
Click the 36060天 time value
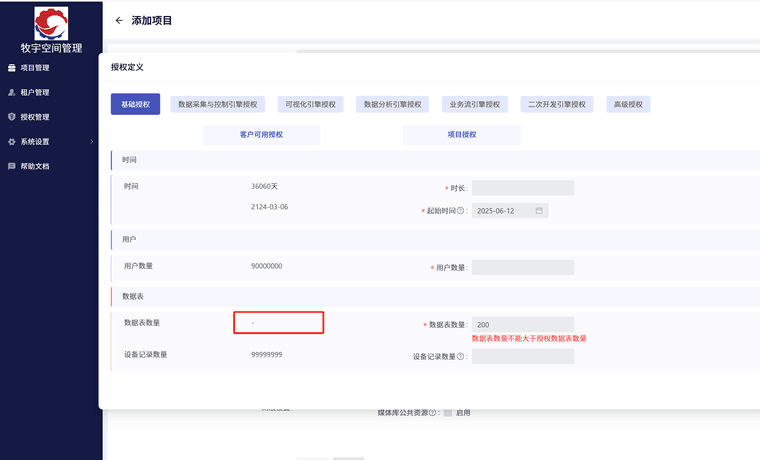(264, 186)
